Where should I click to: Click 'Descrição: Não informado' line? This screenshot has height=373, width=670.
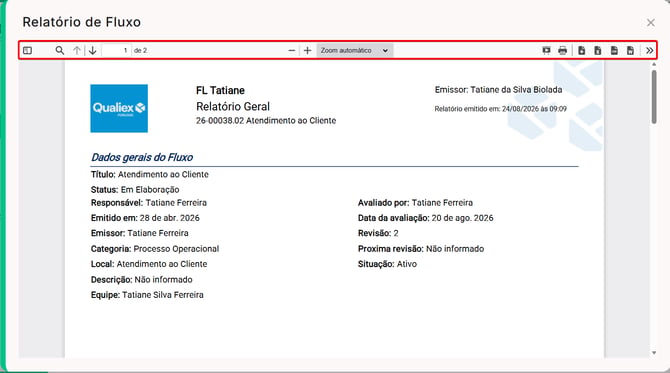pyautogui.click(x=141, y=279)
